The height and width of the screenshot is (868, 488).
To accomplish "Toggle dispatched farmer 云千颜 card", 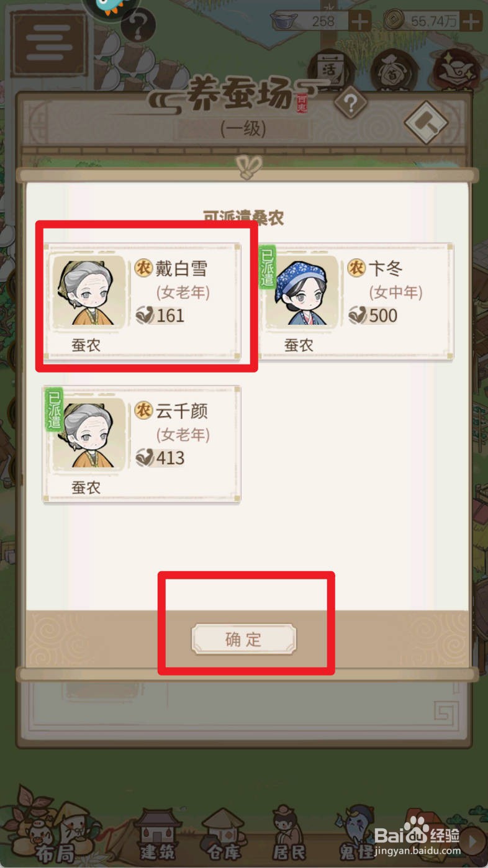I will coord(142,444).
